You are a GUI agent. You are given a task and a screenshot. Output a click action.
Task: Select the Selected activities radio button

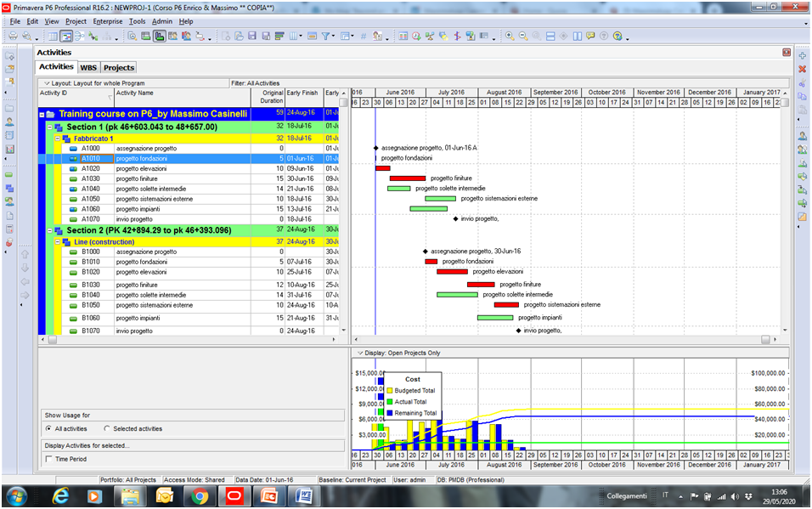(107, 428)
